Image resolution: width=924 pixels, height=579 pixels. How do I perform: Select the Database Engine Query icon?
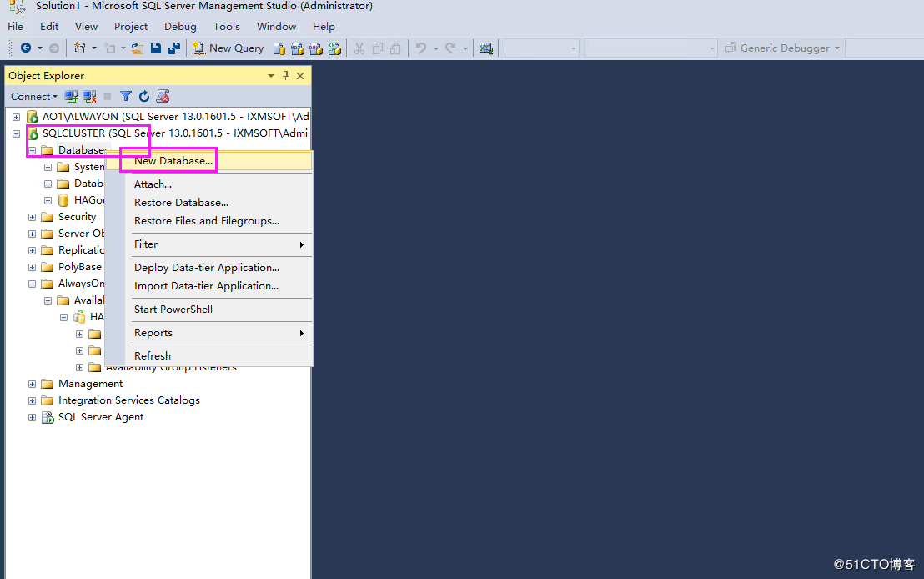pos(279,48)
